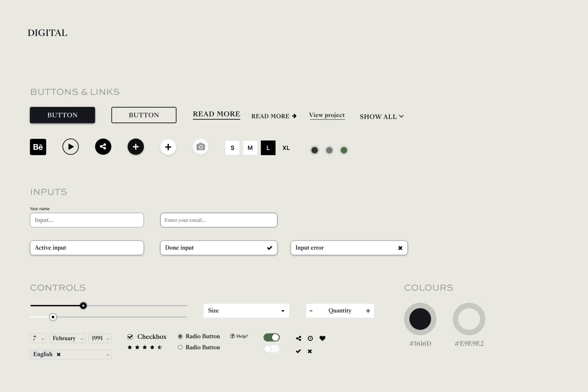The width and height of the screenshot is (588, 392).
Task: Click the Done input text
Action: point(179,248)
